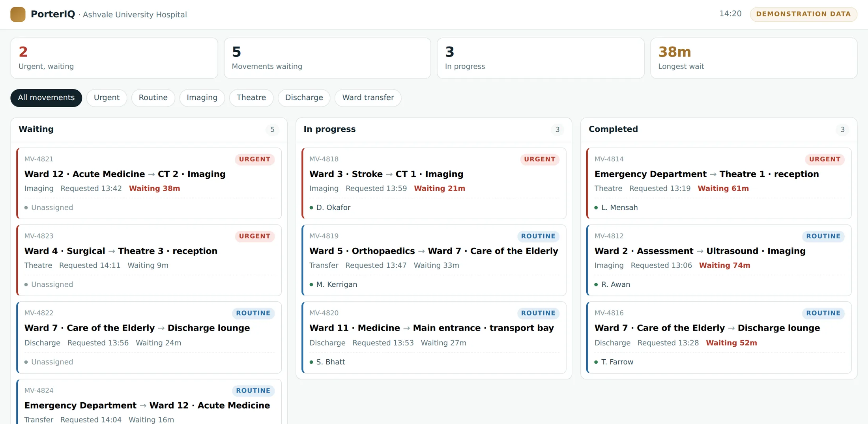Show only Theatre movements
This screenshot has width=868, height=424.
point(251,98)
